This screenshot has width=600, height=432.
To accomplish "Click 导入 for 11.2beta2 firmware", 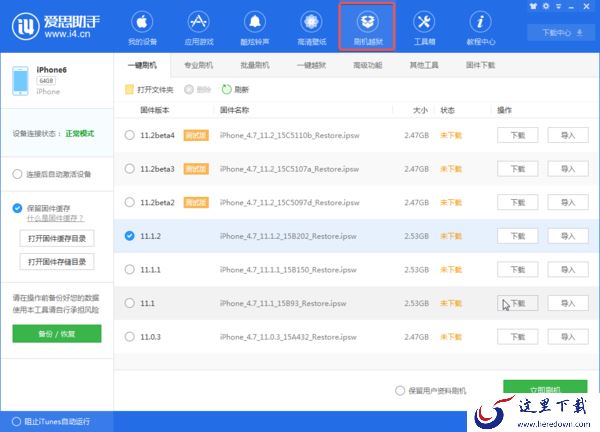I will [568, 202].
